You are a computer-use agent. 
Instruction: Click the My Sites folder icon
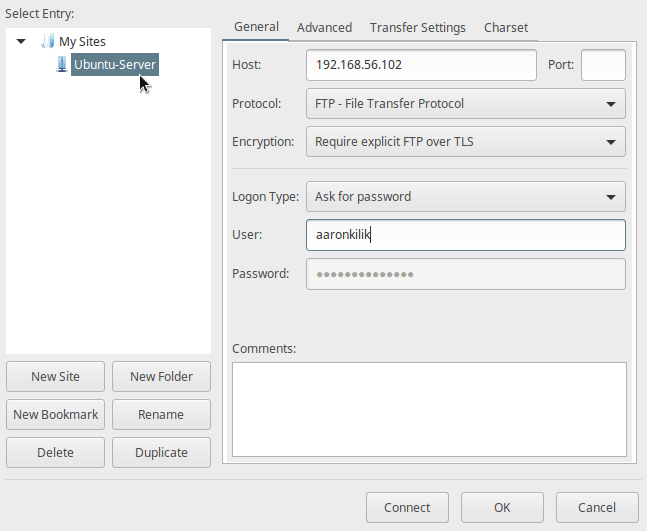(47, 41)
